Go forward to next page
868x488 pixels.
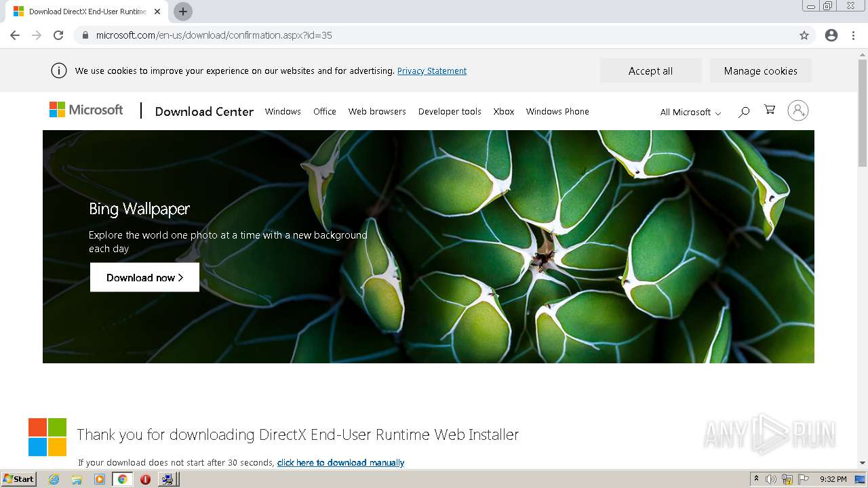[37, 35]
